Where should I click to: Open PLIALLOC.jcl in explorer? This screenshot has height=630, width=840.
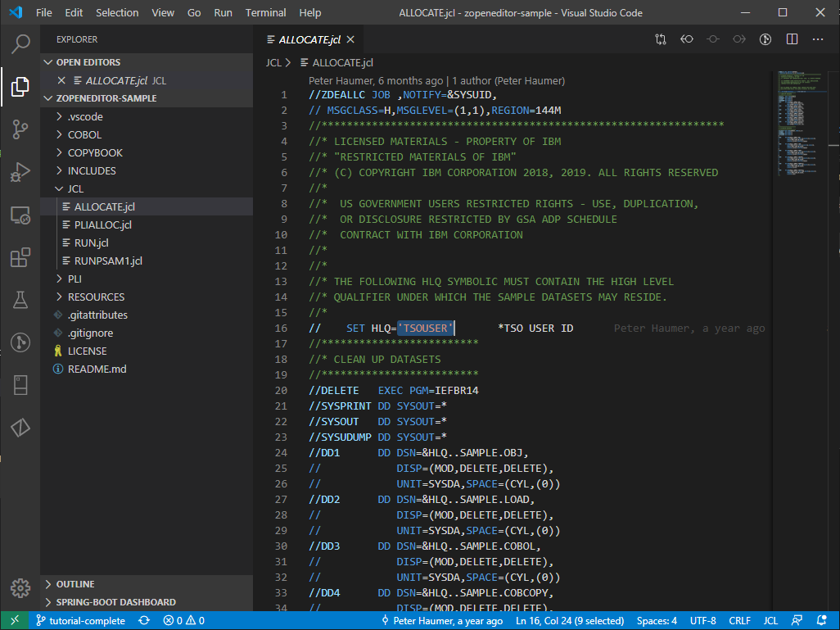[147, 224]
